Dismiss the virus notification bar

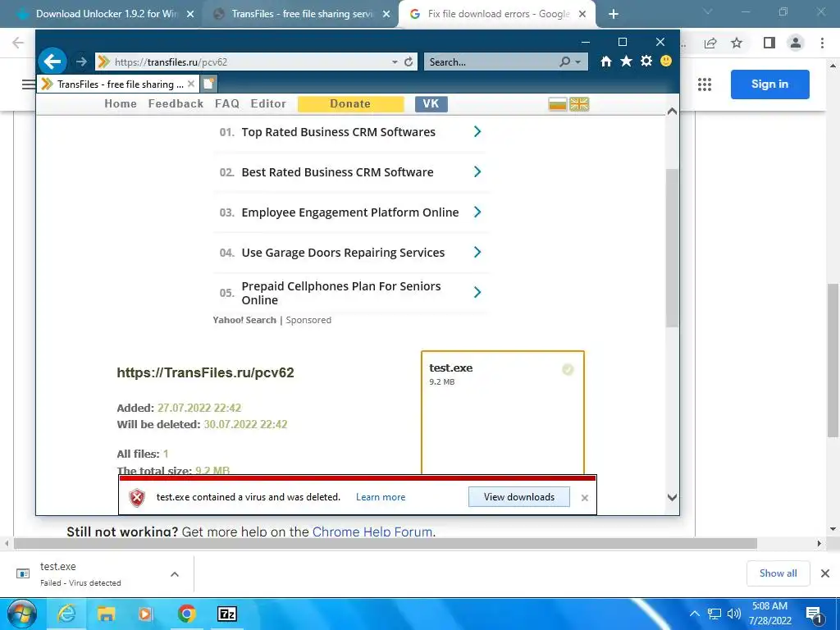(584, 498)
